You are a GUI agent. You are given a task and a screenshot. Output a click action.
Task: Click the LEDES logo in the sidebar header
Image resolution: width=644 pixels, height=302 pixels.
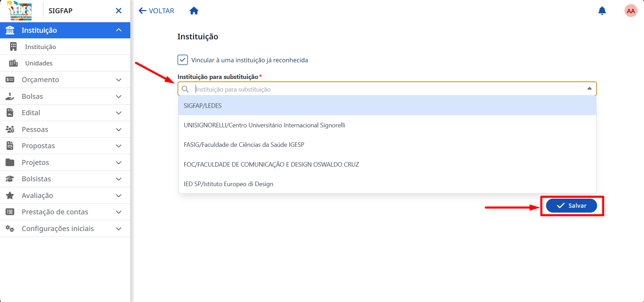click(x=20, y=10)
